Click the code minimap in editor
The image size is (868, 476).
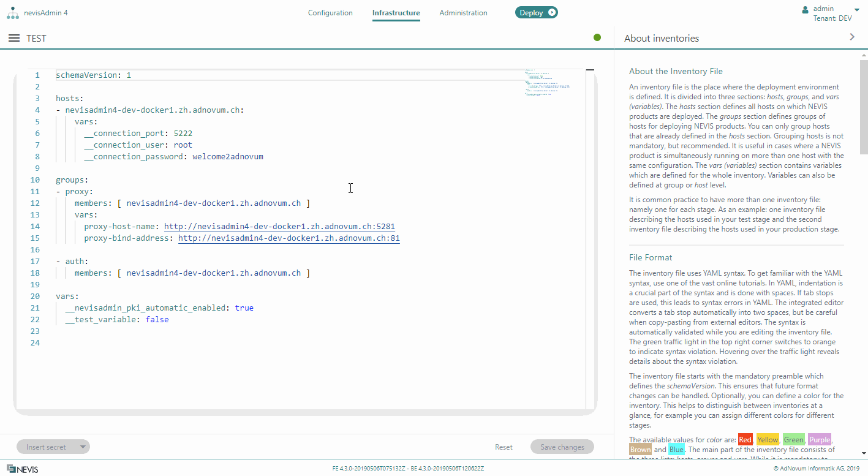point(547,83)
